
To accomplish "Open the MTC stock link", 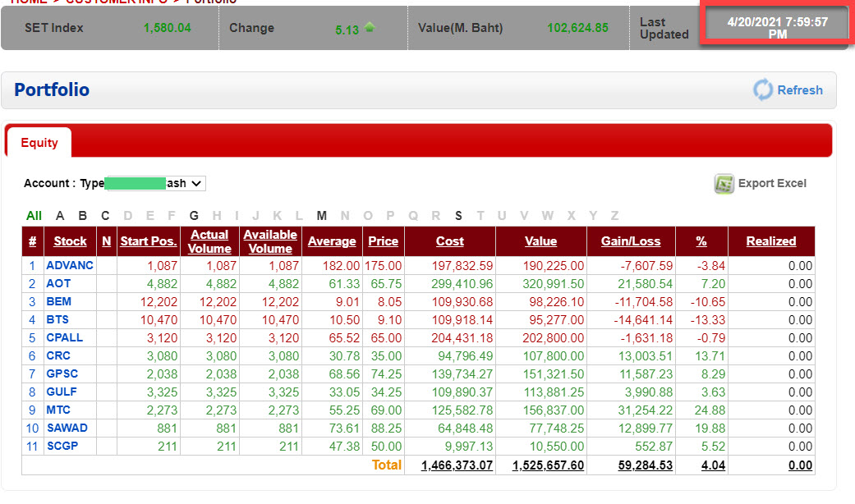I will 58,410.
